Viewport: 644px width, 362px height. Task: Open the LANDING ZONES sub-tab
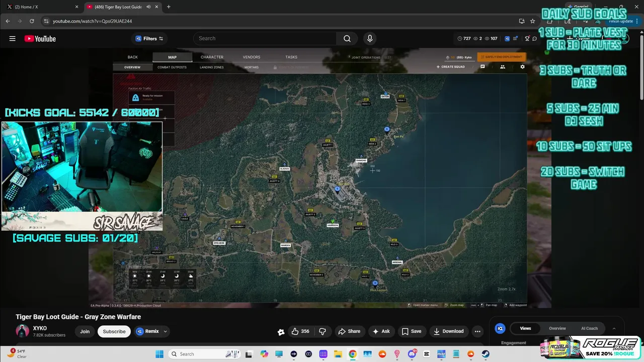click(x=212, y=67)
